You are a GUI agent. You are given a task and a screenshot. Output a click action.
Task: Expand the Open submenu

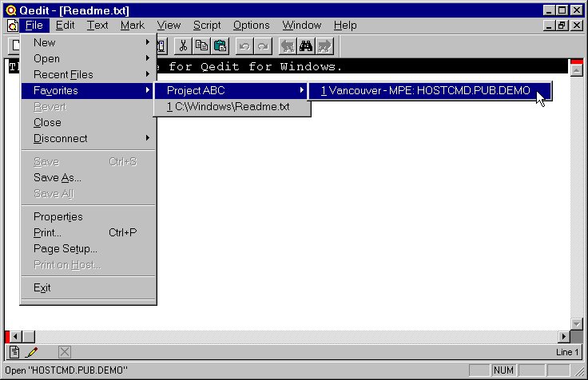point(89,58)
